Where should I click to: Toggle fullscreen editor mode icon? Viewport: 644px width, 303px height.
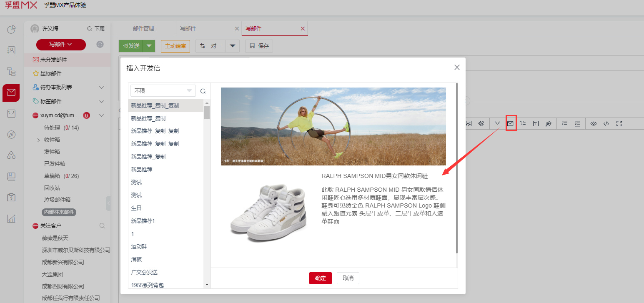point(619,123)
